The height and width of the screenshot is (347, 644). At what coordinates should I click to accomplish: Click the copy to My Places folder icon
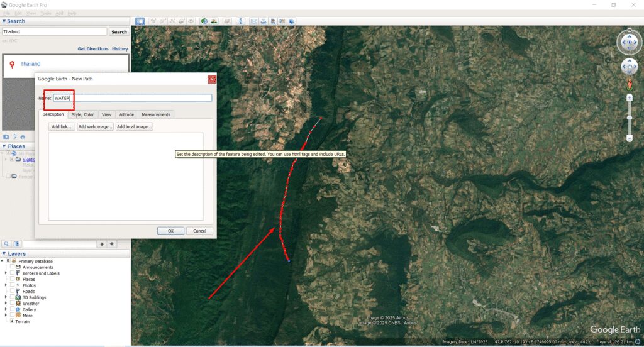[6, 137]
